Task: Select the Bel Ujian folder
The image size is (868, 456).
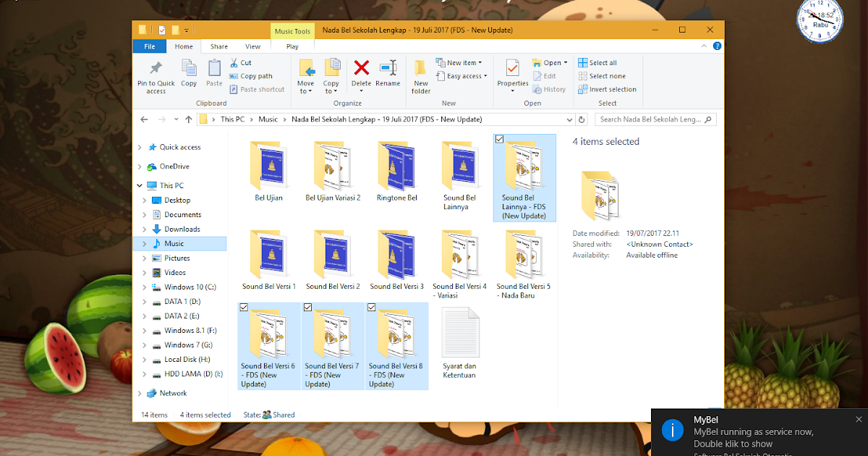Action: [x=269, y=172]
